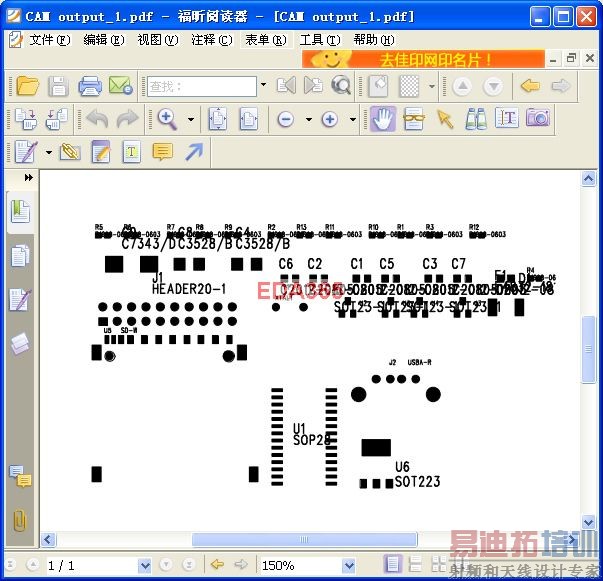This screenshot has width=603, height=581.
Task: Zoom out with the minus icon
Action: coord(286,119)
